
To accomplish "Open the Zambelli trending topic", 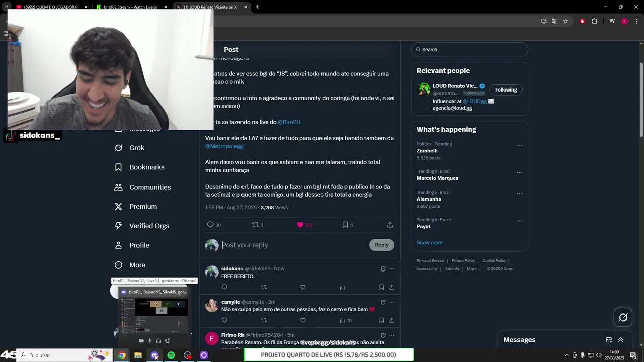I will point(427,151).
